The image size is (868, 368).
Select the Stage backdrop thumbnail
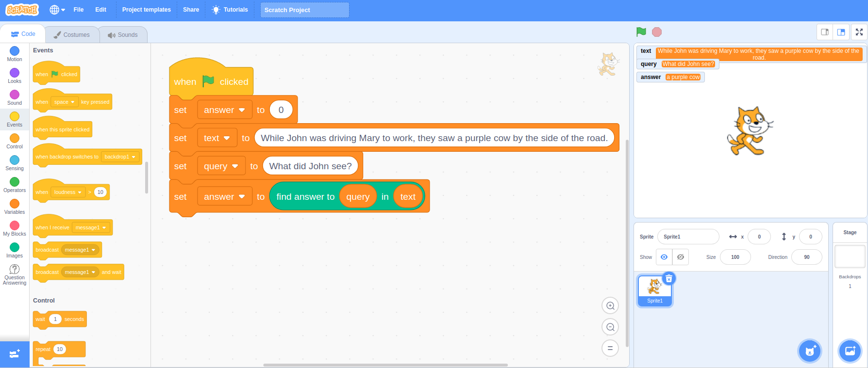(850, 256)
